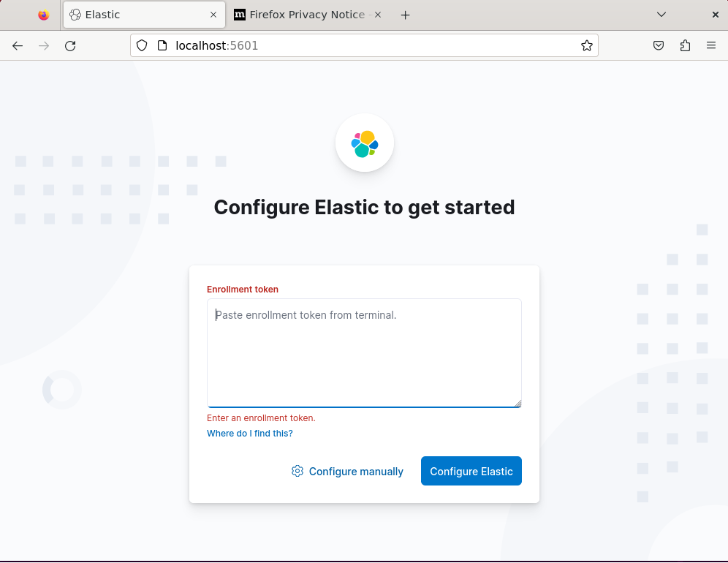Viewport: 728px width, 563px height.
Task: Click the 'Configure Elastic to get started' heading
Action: [364, 207]
